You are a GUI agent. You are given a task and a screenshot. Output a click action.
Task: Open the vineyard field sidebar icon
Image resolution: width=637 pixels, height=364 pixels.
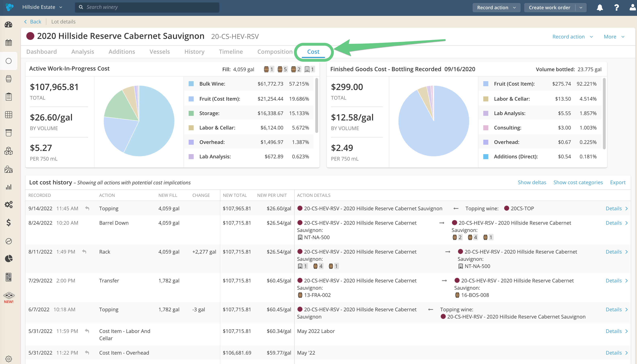coord(8,169)
